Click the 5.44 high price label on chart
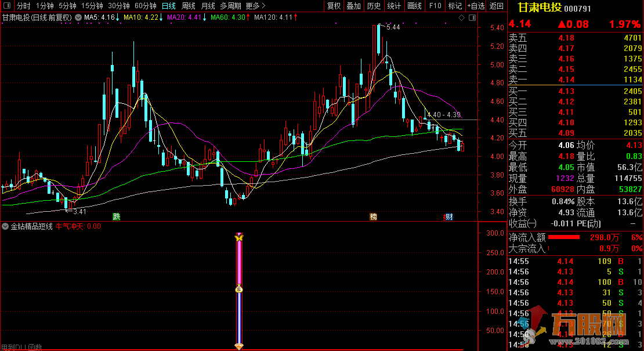Screen dimensions: 644x351 pos(393,27)
